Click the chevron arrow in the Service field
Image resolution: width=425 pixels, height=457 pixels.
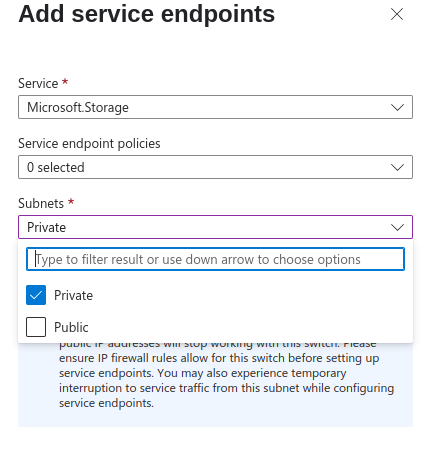point(397,107)
